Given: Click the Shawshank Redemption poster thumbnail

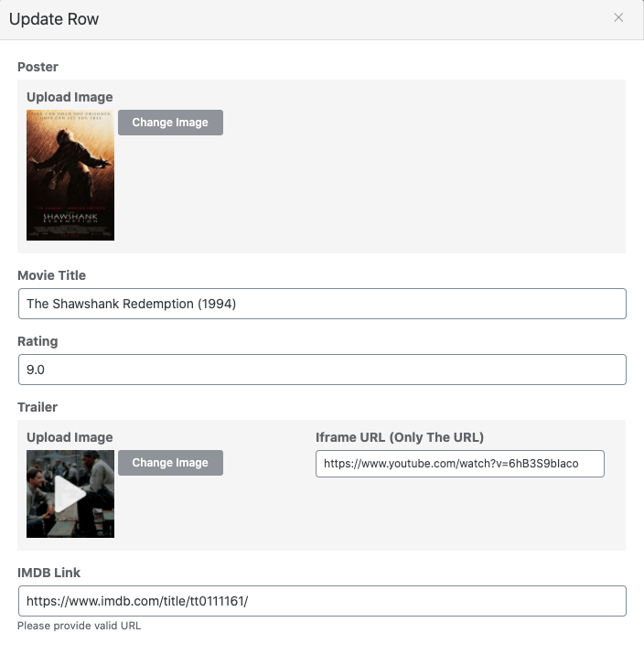Looking at the screenshot, I should tap(70, 176).
